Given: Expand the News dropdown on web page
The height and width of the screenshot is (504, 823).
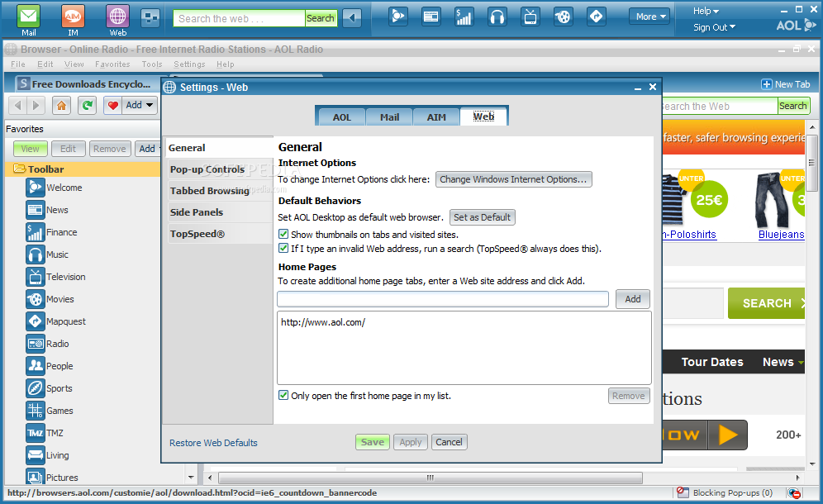Looking at the screenshot, I should (801, 362).
